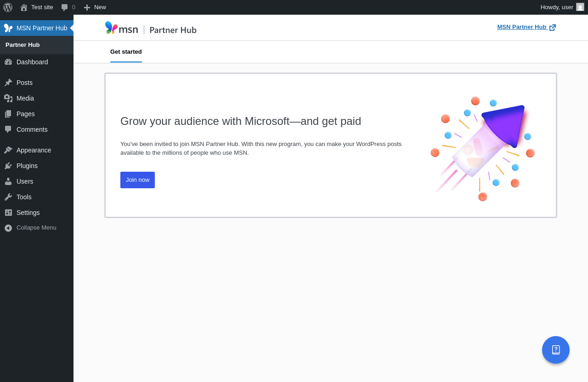Click the Tools wrench icon

pos(8,197)
